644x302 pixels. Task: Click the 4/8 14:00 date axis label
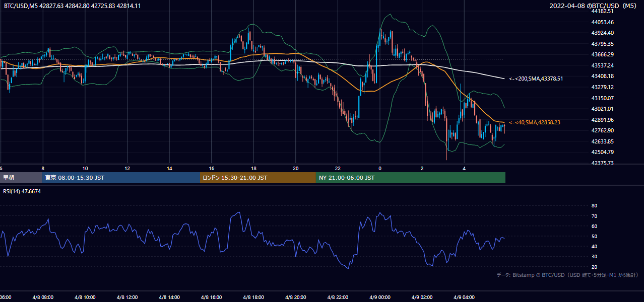pos(169,297)
